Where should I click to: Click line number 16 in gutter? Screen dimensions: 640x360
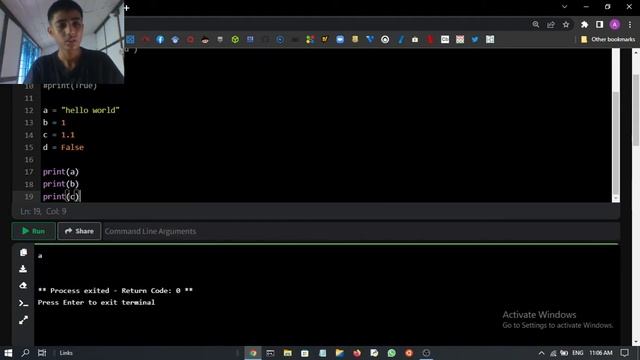click(29, 160)
